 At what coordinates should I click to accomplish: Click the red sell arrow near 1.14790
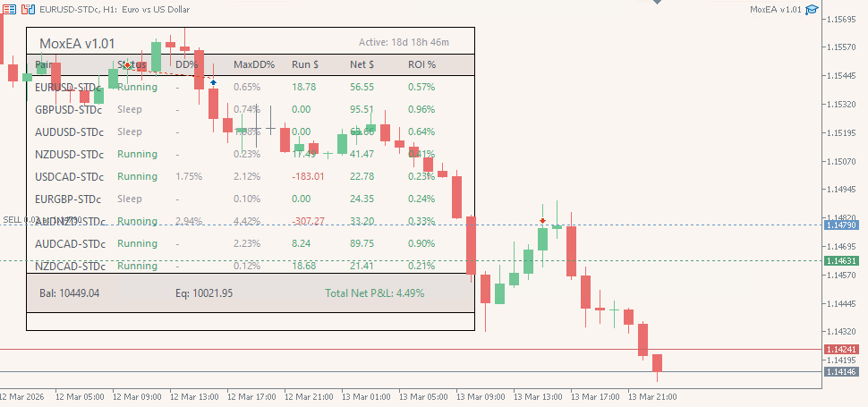coord(542,220)
